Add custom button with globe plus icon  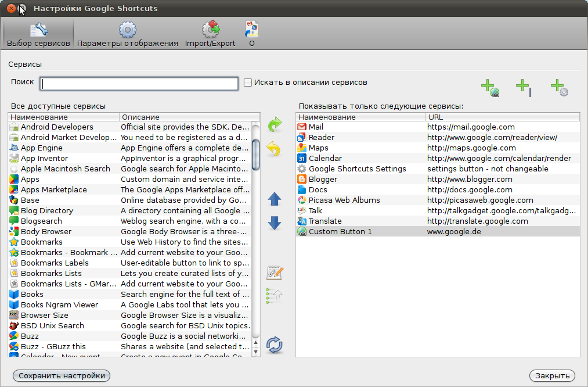point(490,88)
